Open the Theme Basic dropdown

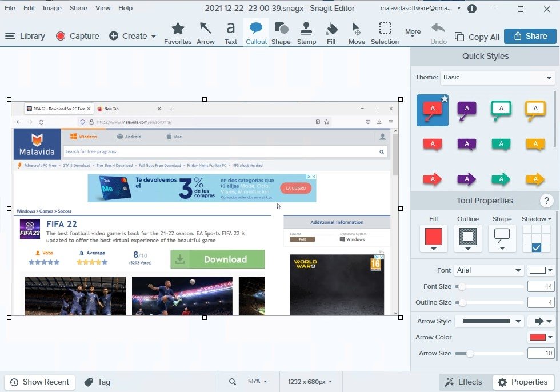click(497, 78)
